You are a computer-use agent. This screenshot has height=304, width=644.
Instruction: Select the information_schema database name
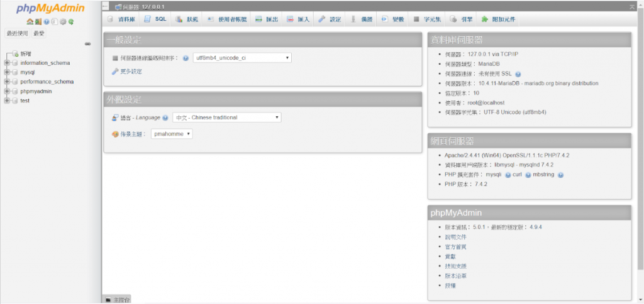click(45, 63)
